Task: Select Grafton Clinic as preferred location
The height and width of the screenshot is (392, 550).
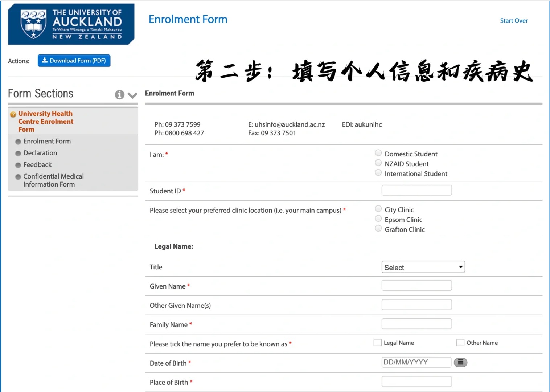Action: coord(378,228)
